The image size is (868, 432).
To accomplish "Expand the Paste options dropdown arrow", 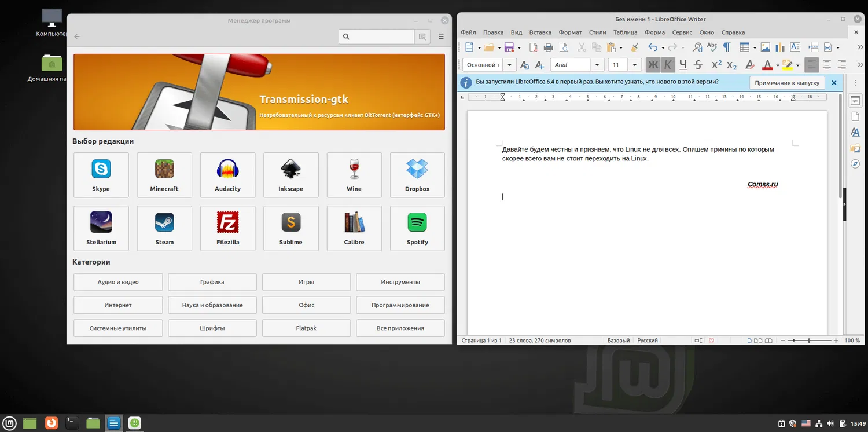I will (x=621, y=47).
